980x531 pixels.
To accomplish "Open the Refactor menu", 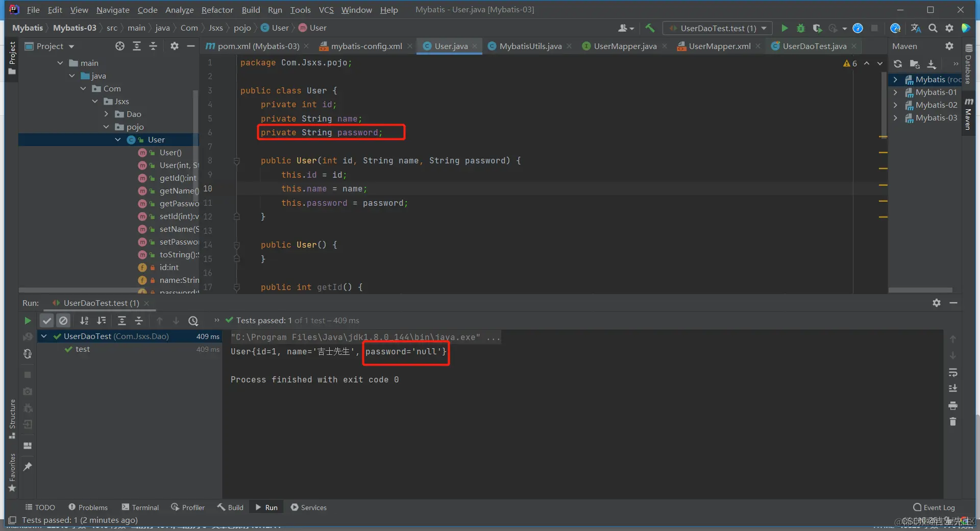I will 217,10.
